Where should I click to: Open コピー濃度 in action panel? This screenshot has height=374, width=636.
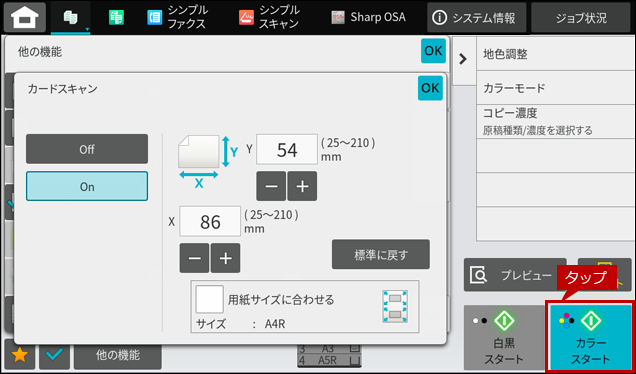tap(556, 121)
